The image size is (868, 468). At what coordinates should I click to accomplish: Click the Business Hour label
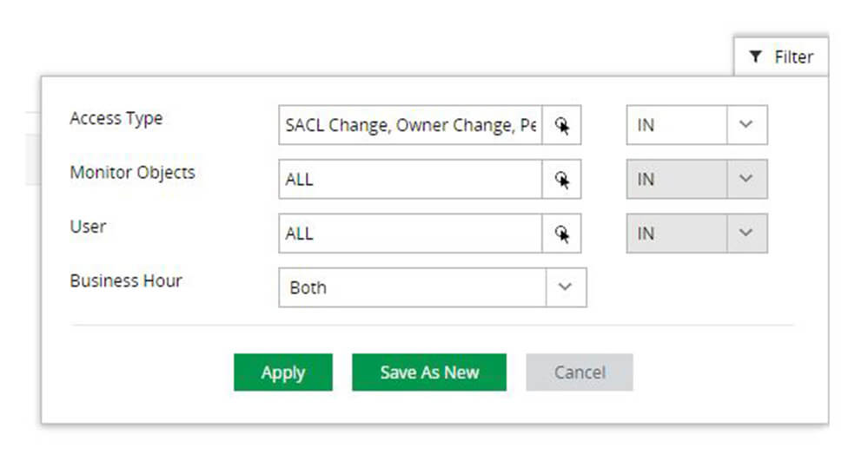coord(126,280)
